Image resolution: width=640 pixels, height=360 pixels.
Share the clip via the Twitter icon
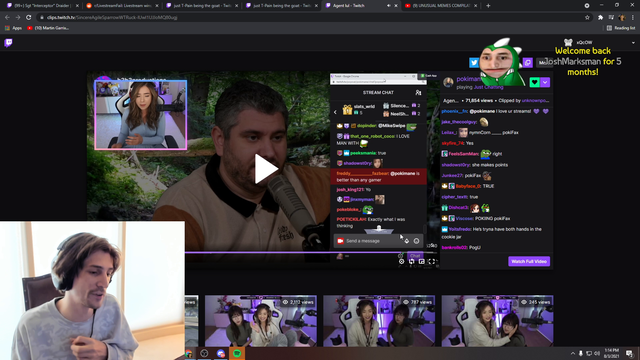473,62
